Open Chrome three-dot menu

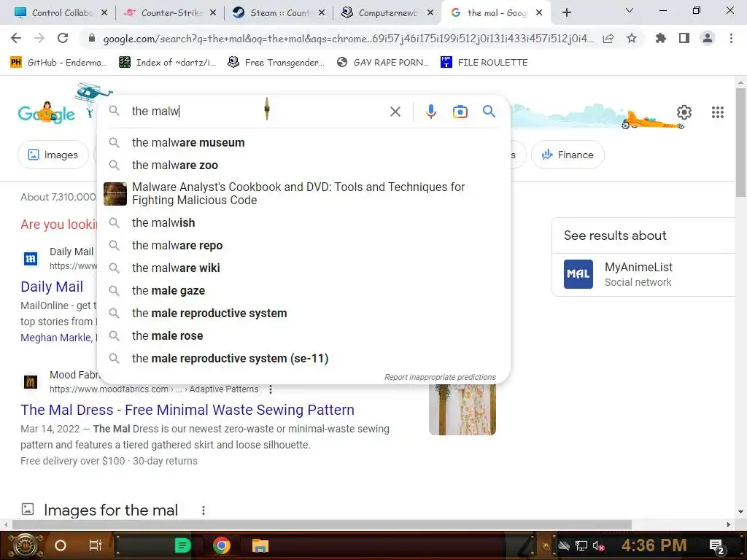coord(731,38)
